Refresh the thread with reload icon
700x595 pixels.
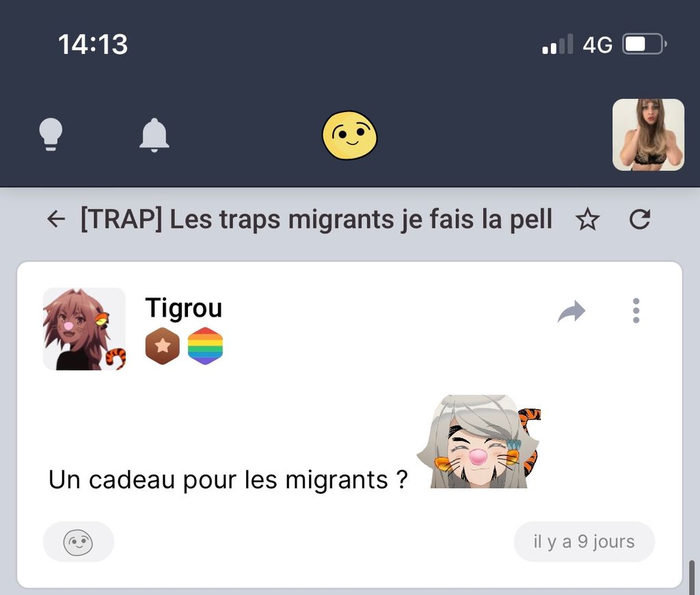click(x=639, y=220)
